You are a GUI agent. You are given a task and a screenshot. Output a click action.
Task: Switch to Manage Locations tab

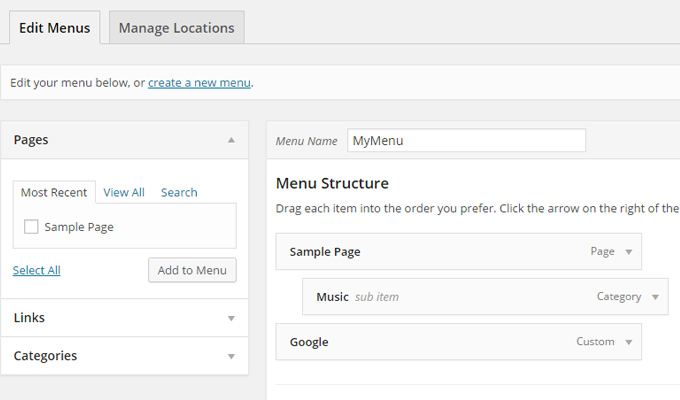pyautogui.click(x=177, y=28)
